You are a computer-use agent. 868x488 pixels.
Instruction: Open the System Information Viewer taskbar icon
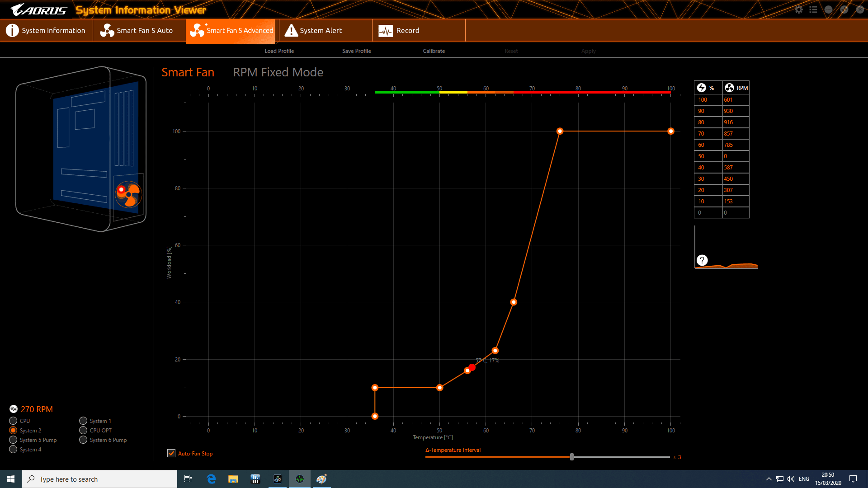point(300,479)
